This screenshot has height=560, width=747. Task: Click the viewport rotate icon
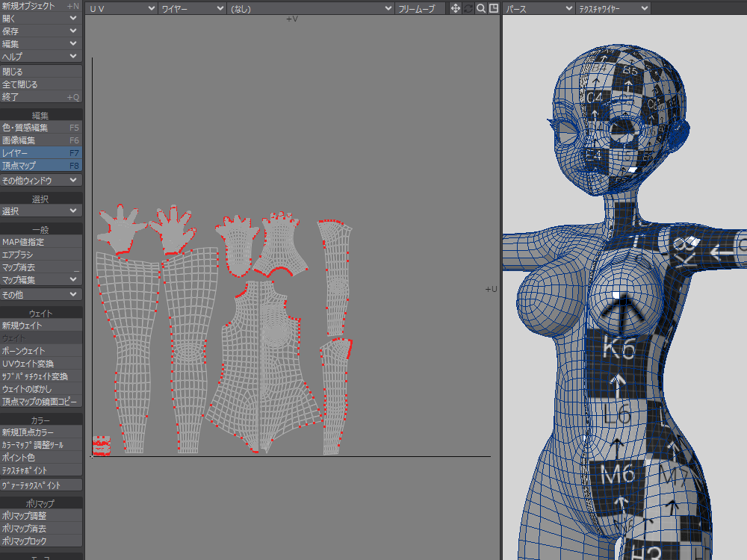tap(468, 8)
